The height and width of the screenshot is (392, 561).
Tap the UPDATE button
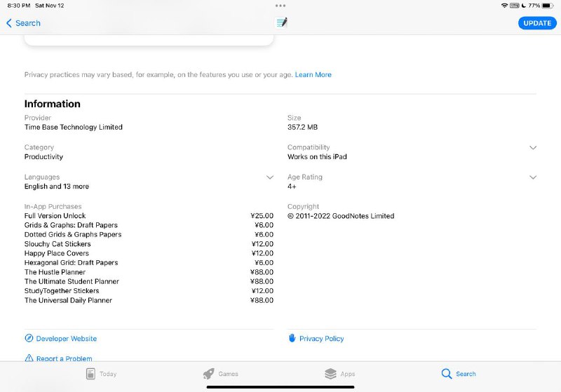(x=537, y=23)
